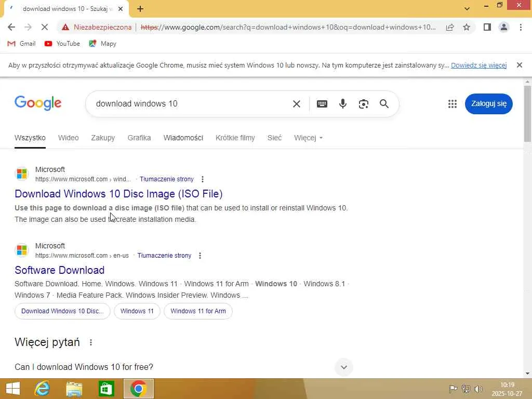The height and width of the screenshot is (399, 532).
Task: Open three-dot options for the first Microsoft result
Action: click(x=203, y=179)
